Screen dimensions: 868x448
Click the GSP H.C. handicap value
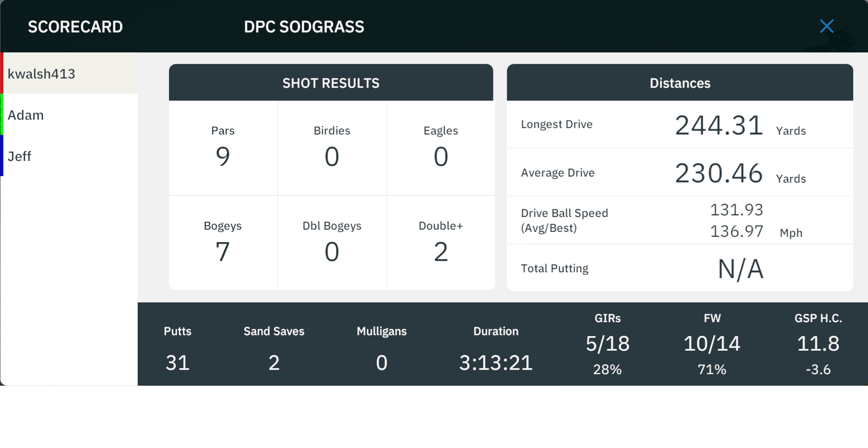click(x=818, y=344)
